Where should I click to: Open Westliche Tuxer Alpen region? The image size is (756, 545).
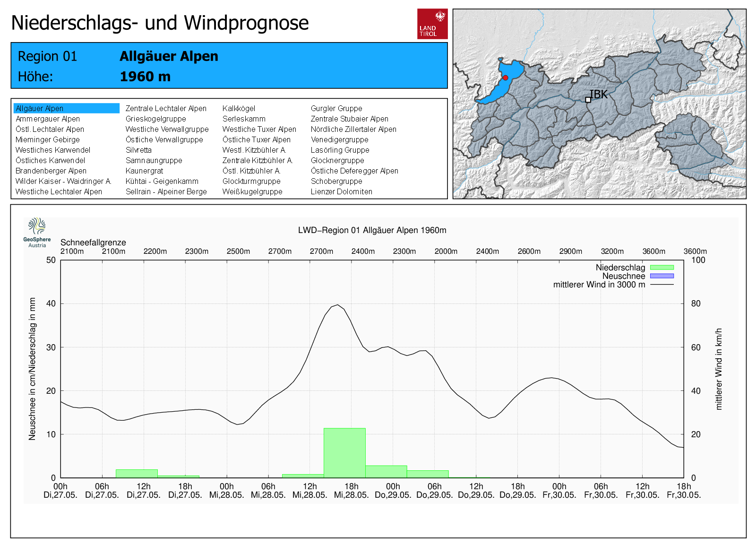[x=259, y=129]
